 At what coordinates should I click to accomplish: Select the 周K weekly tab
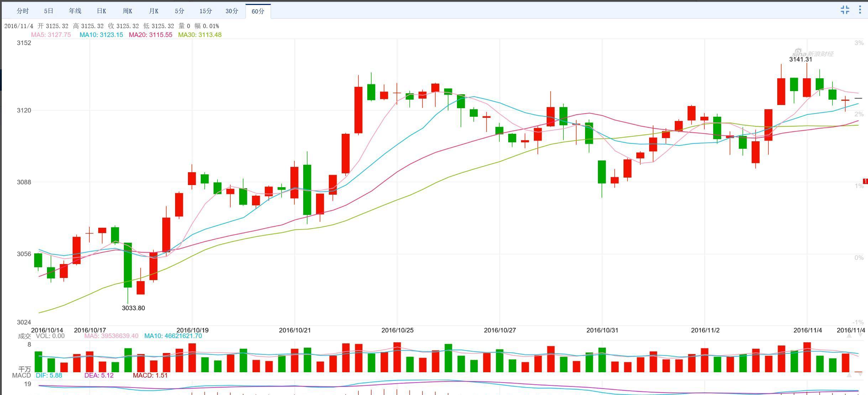tap(127, 11)
